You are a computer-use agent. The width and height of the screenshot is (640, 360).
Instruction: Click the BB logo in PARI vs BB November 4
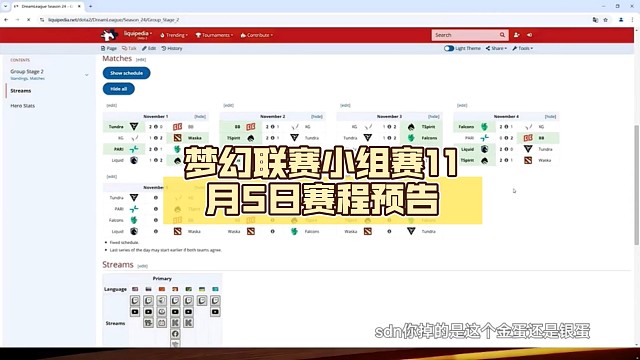(528, 138)
